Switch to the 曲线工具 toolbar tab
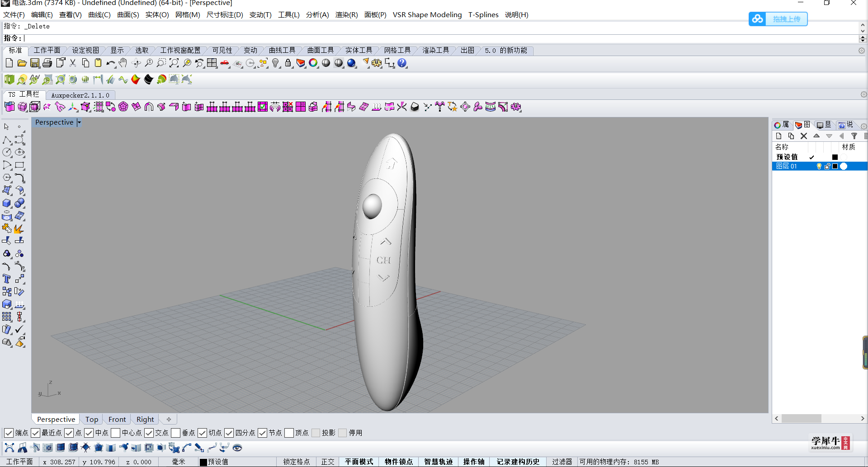 click(282, 50)
